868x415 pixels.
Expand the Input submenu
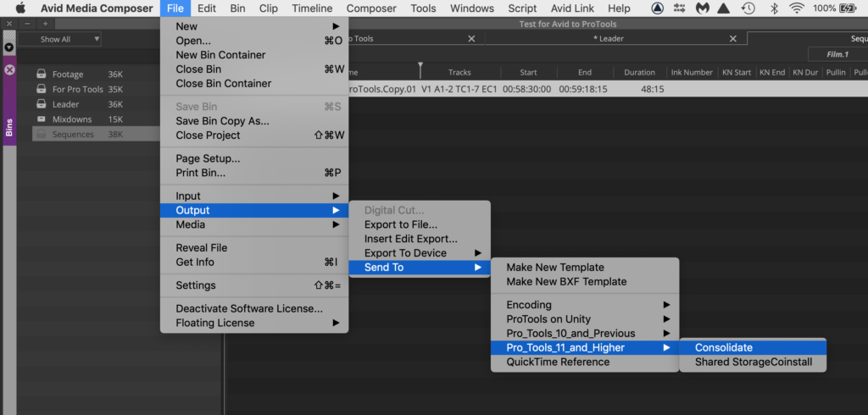click(x=254, y=196)
